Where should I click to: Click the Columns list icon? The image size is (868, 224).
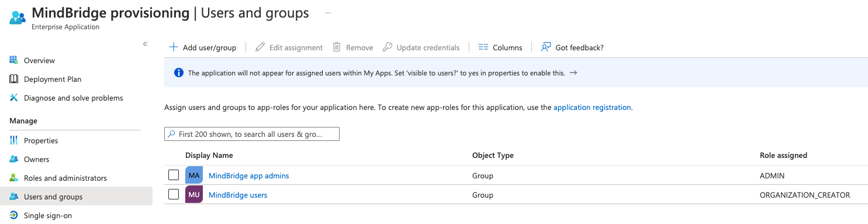(483, 47)
